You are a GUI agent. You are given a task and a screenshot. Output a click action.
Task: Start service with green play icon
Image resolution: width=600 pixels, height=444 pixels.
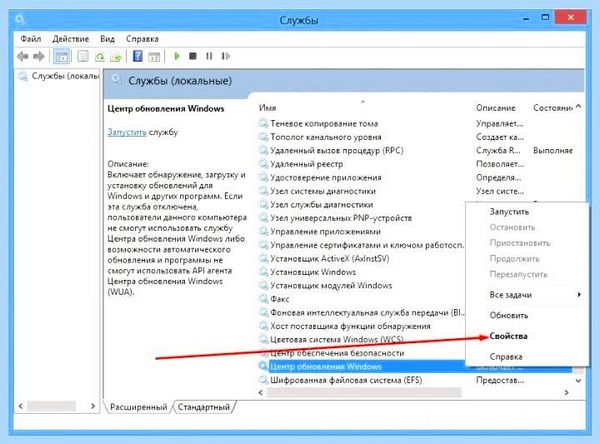pos(177,56)
